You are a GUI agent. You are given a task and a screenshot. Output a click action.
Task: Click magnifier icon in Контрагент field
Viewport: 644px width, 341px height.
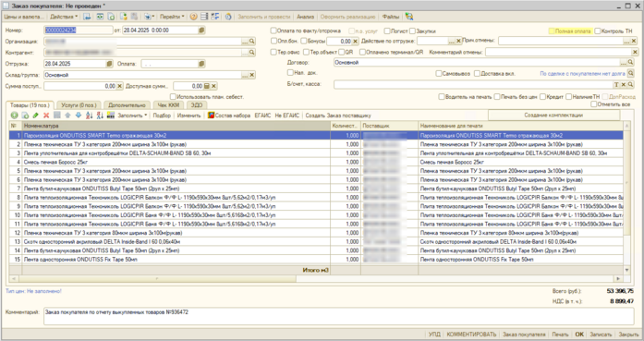pos(251,52)
